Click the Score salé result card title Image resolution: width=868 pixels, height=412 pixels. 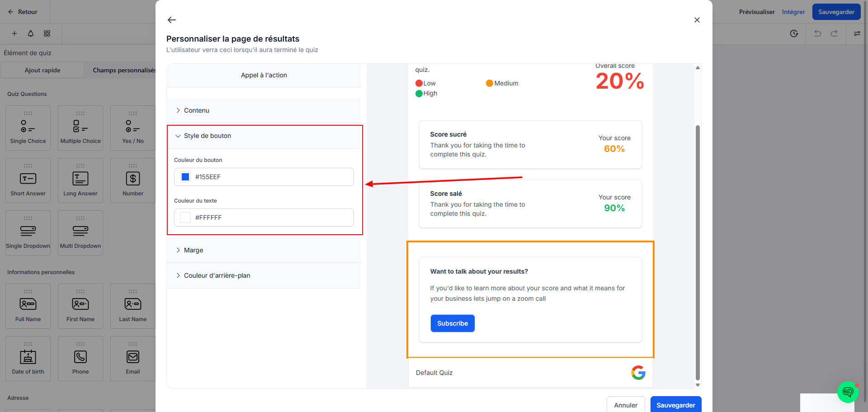(446, 194)
